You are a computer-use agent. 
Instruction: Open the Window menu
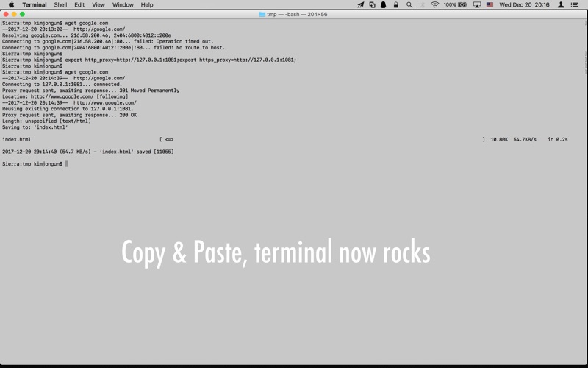123,5
